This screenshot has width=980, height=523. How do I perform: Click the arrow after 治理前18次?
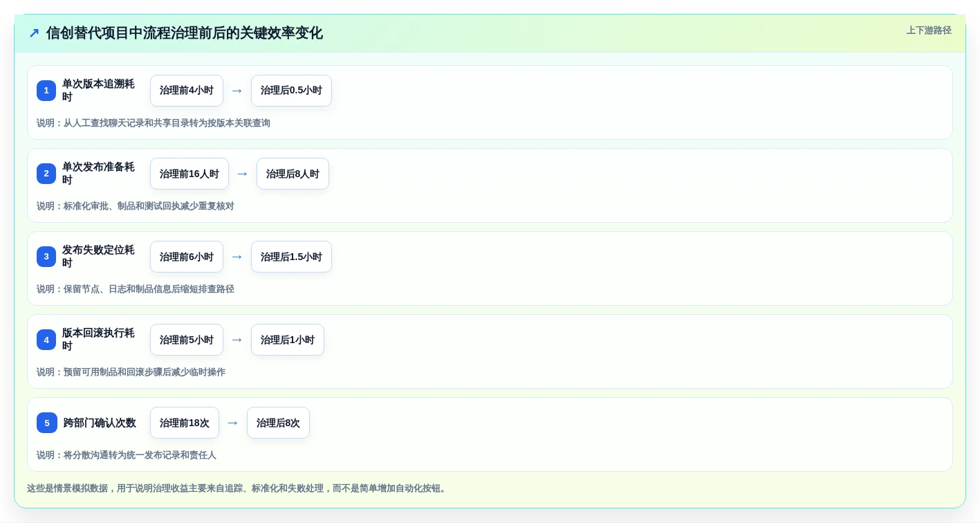coord(233,423)
